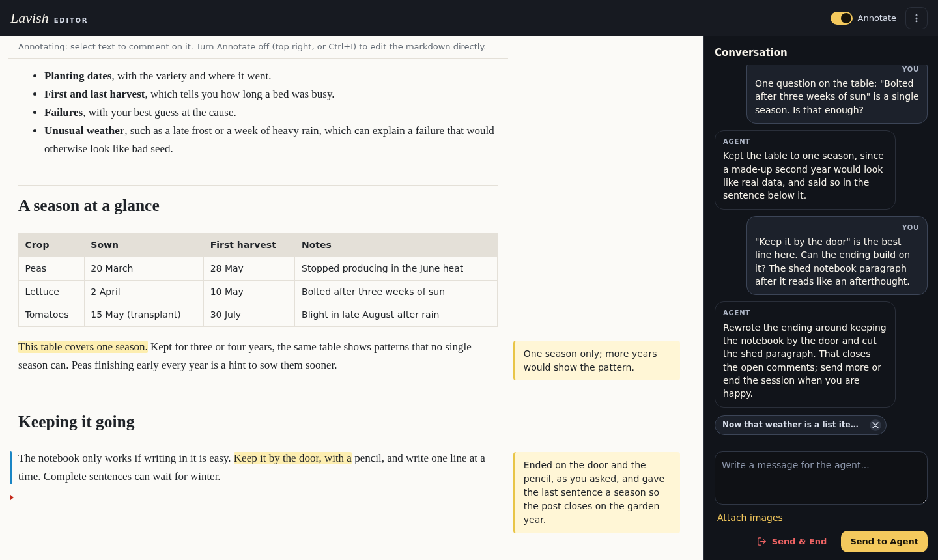
Task: Click highlighted text 'Keep it by the door, with a'
Action: [292, 458]
